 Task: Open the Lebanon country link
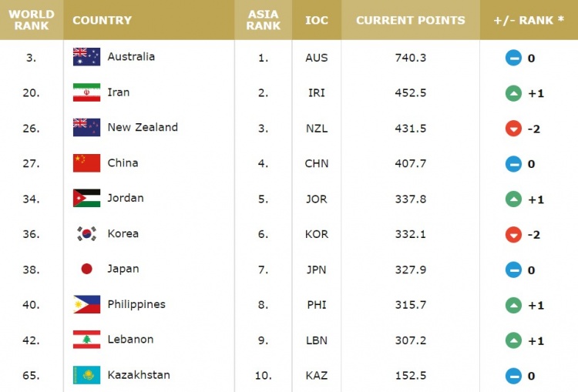[130, 340]
